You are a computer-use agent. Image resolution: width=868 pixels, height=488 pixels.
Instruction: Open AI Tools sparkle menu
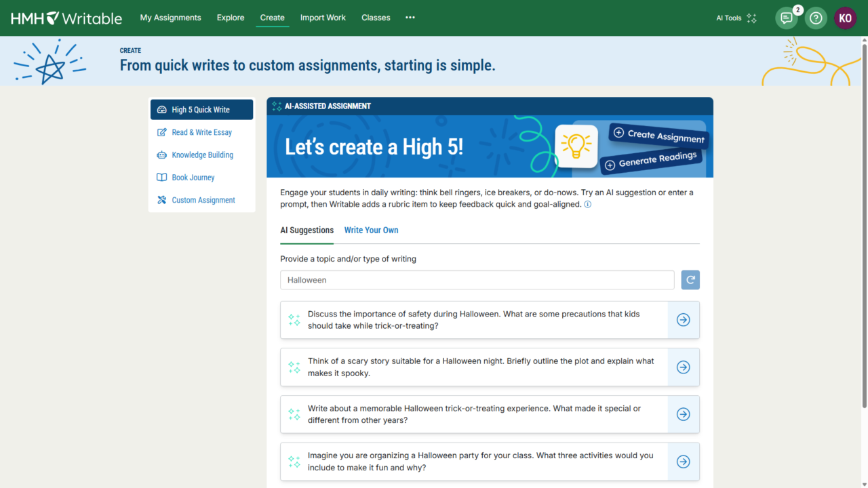[x=736, y=18]
